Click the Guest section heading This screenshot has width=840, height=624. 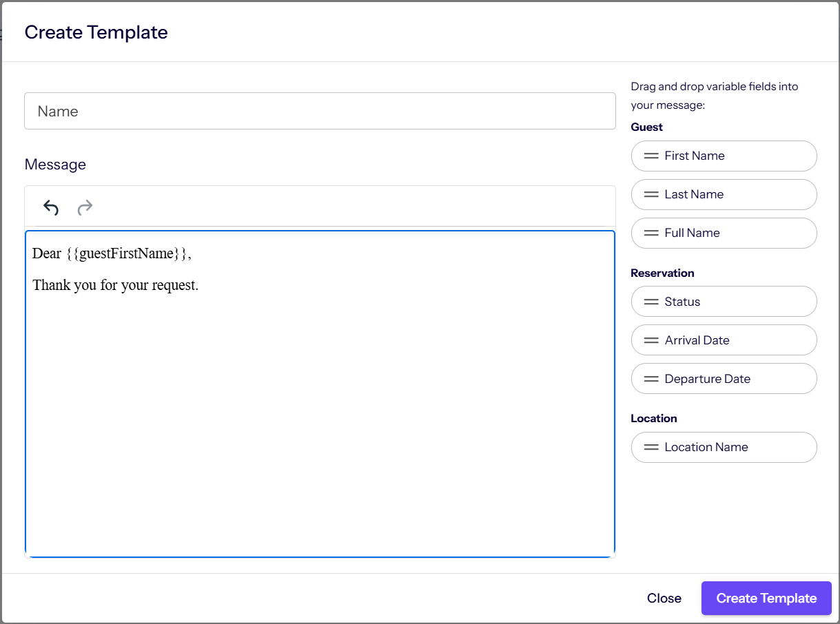[646, 127]
